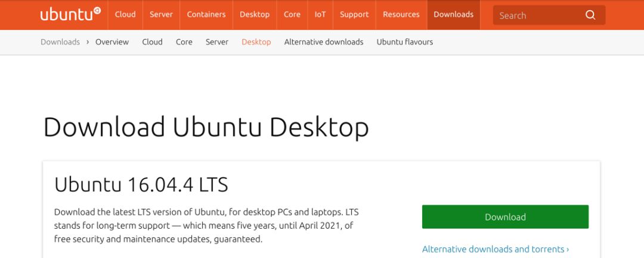Open the Desktop top navigation item

[255, 14]
